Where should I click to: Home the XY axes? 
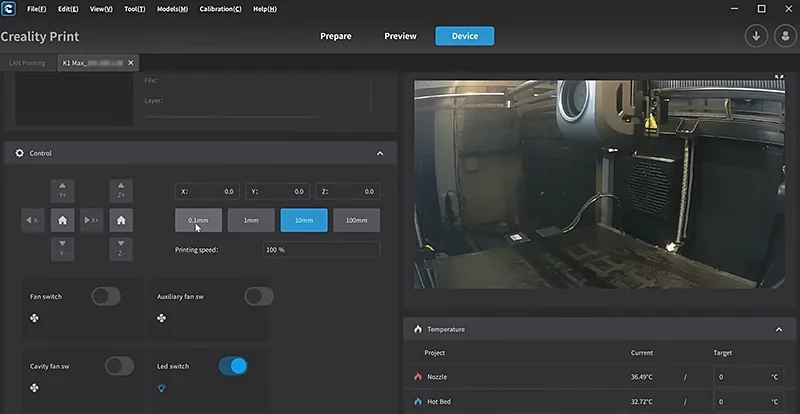pyautogui.click(x=62, y=220)
